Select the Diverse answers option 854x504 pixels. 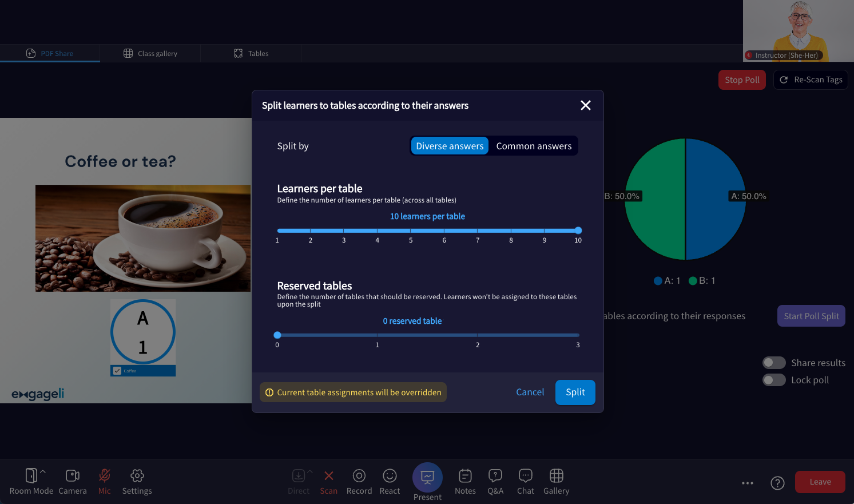point(450,146)
